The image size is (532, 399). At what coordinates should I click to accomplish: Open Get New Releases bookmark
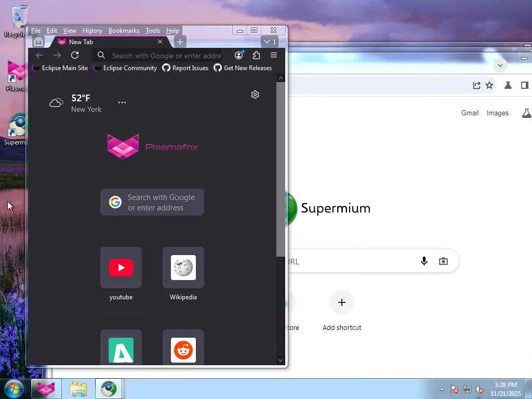pos(243,68)
